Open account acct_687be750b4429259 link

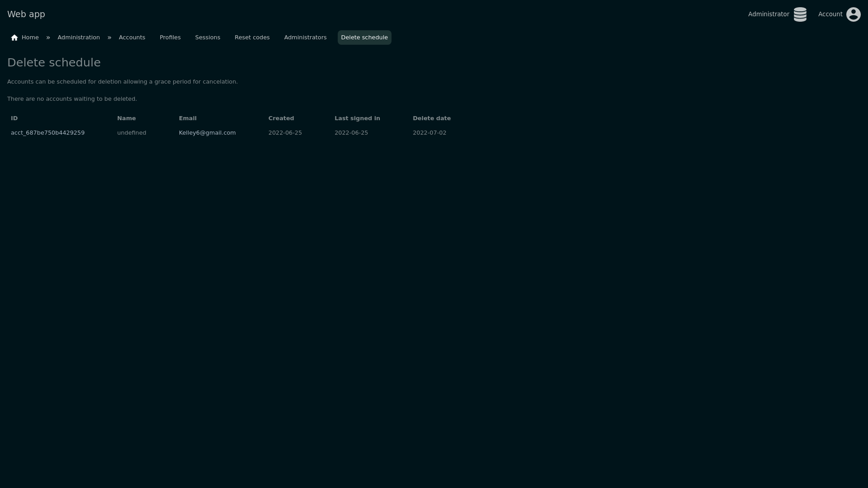tap(47, 133)
